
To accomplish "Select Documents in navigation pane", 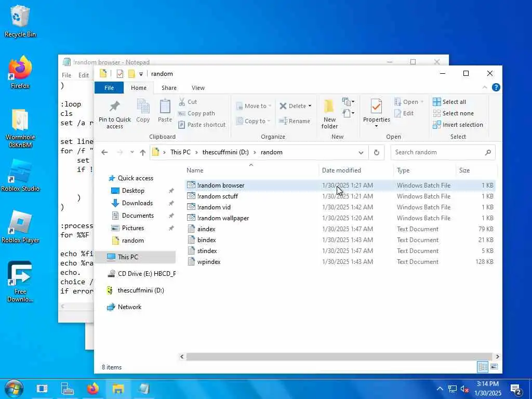I will click(x=138, y=216).
